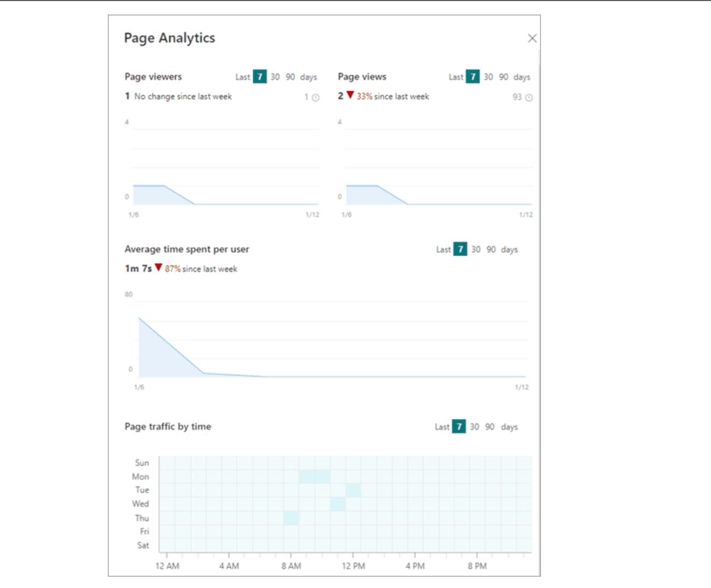Select 30 days for Page viewers

coord(276,77)
